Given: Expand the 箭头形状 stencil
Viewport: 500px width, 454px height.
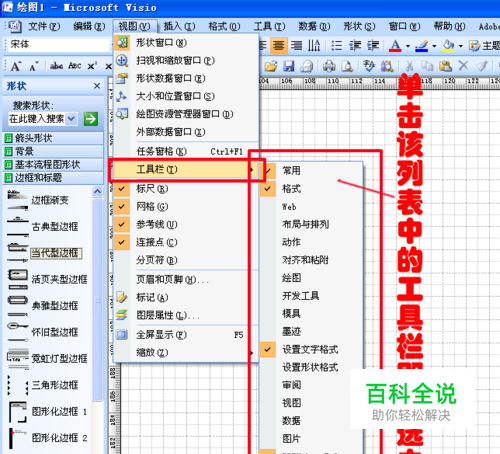Looking at the screenshot, I should 53,138.
